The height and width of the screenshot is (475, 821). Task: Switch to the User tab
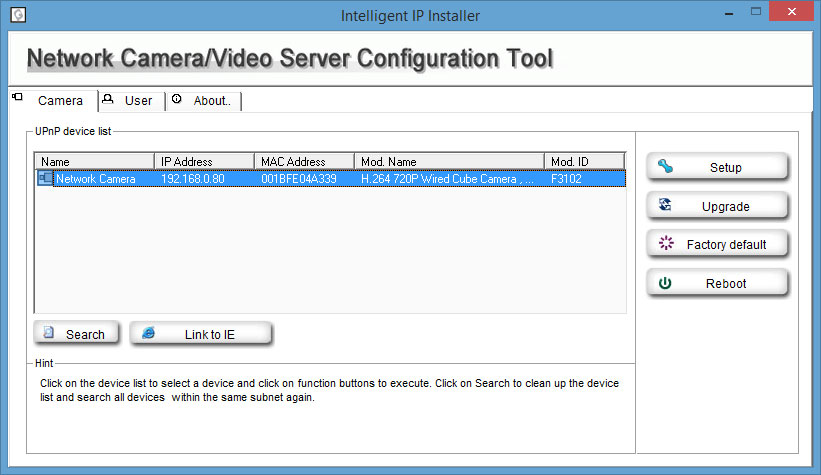pyautogui.click(x=132, y=101)
